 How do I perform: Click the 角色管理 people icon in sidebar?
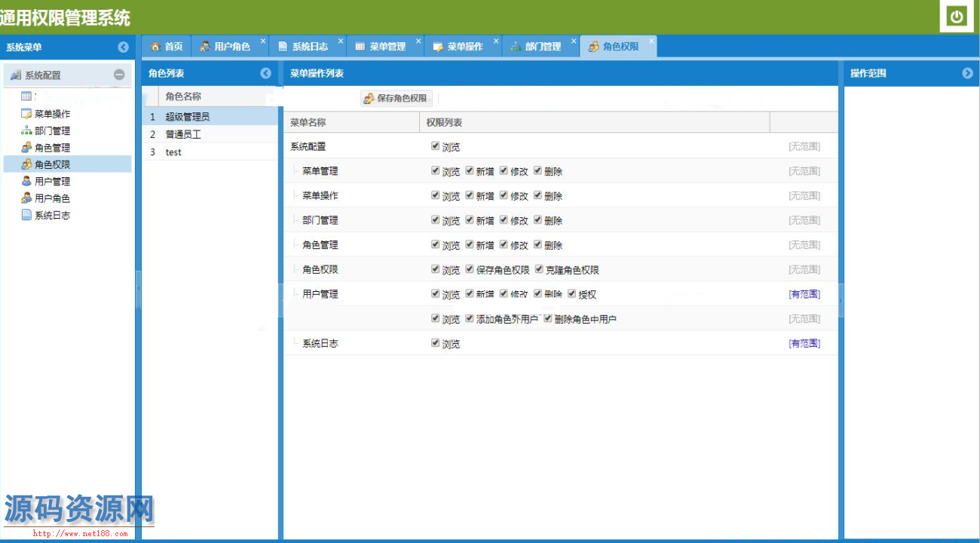click(x=26, y=148)
